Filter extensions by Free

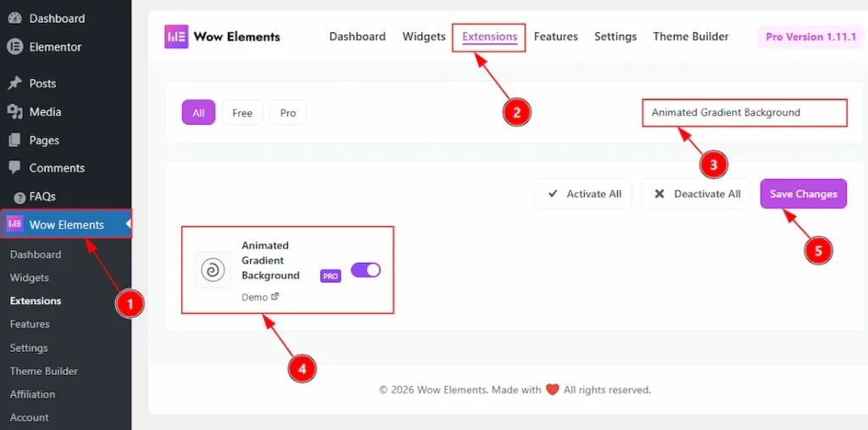242,113
